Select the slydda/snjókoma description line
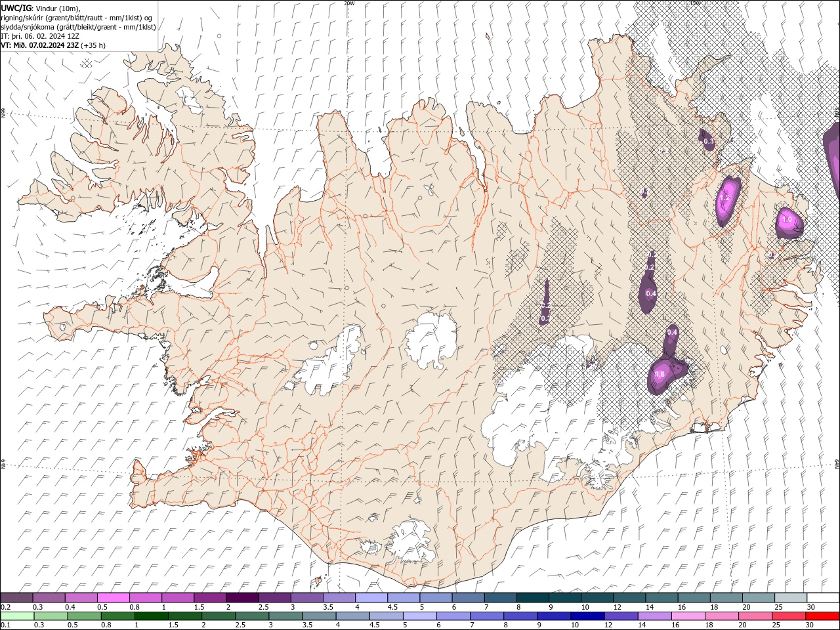This screenshot has width=840, height=630. click(x=79, y=27)
